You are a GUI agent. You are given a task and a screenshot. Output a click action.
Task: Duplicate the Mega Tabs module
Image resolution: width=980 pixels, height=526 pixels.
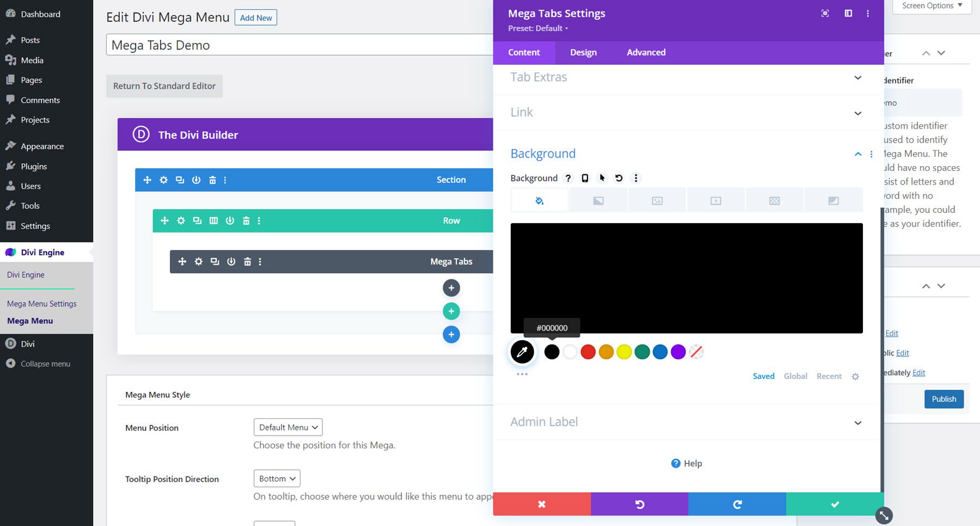215,261
